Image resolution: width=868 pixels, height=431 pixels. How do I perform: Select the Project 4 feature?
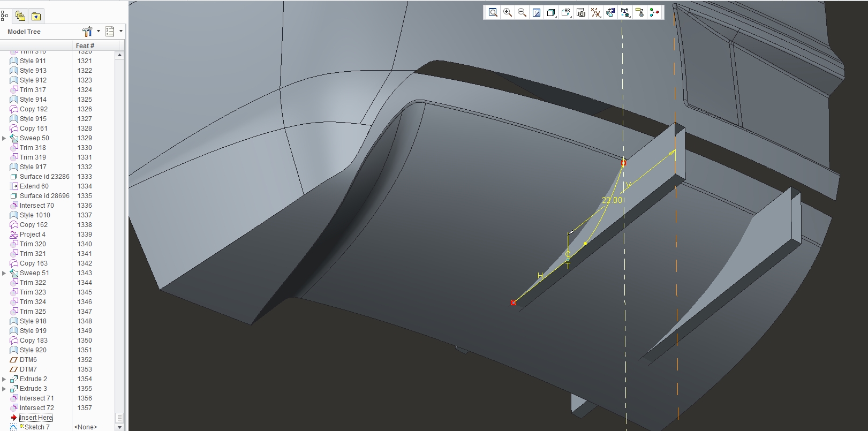[x=33, y=235]
